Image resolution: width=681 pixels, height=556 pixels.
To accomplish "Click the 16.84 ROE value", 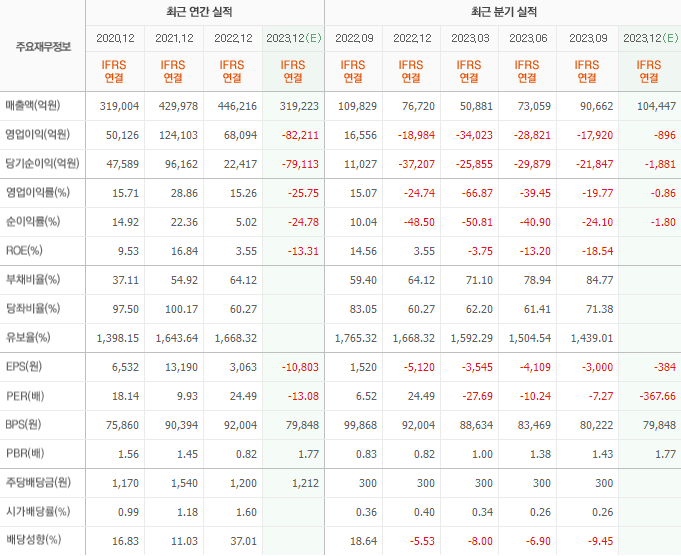I will point(184,252).
